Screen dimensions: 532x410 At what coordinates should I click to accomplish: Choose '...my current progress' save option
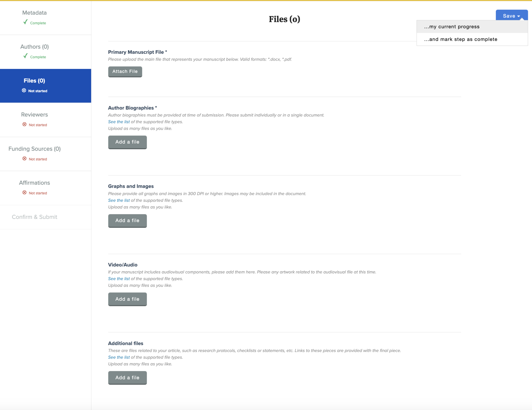pyautogui.click(x=472, y=27)
